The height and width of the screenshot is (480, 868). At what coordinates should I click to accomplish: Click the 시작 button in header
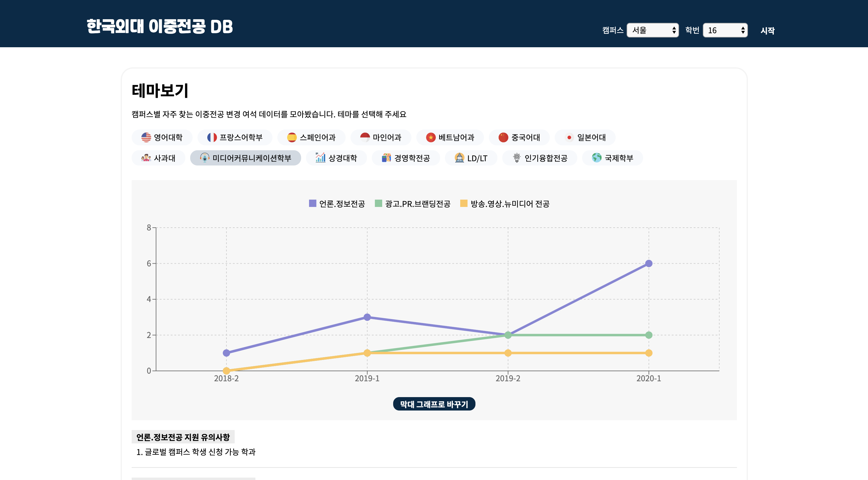click(x=768, y=31)
